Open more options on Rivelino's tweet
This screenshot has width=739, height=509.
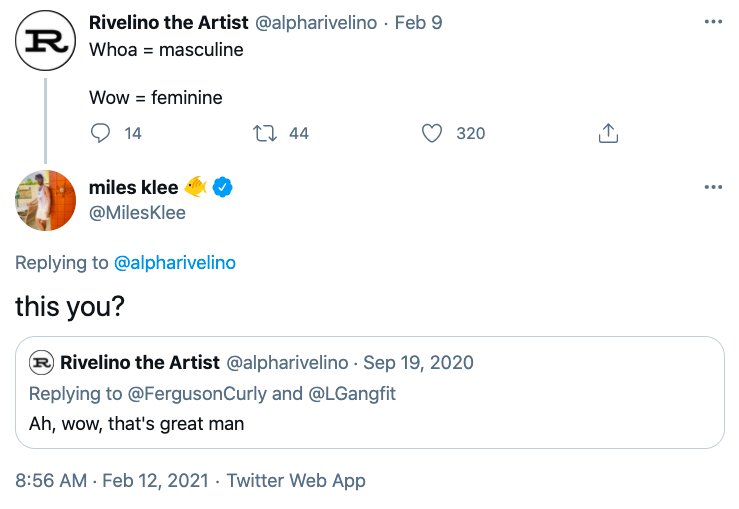pos(713,22)
